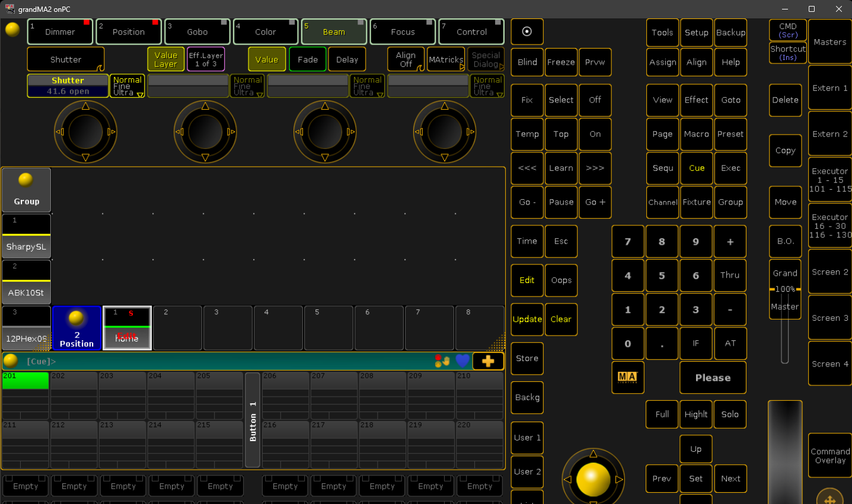
Task: Toggle the B.O. blackout key
Action: click(x=786, y=241)
